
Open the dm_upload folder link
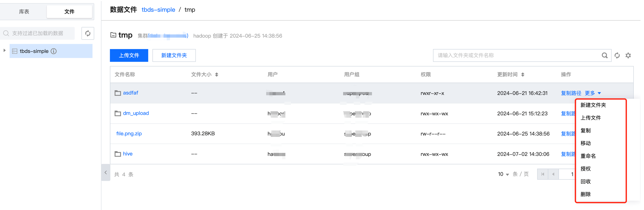pos(136,113)
